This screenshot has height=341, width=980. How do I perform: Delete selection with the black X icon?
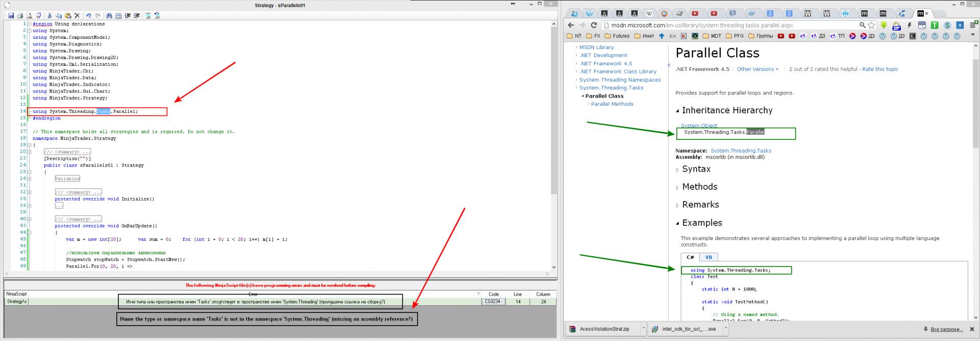click(x=77, y=15)
